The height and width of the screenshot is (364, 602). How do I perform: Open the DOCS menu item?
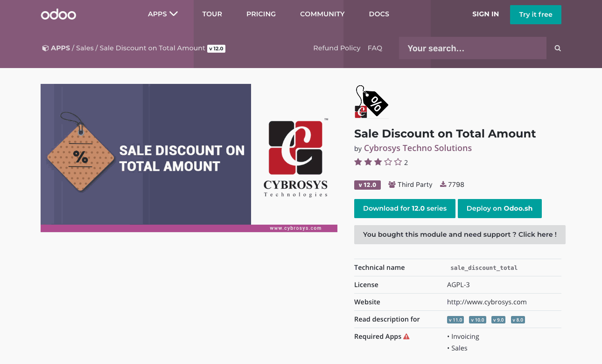pyautogui.click(x=379, y=14)
